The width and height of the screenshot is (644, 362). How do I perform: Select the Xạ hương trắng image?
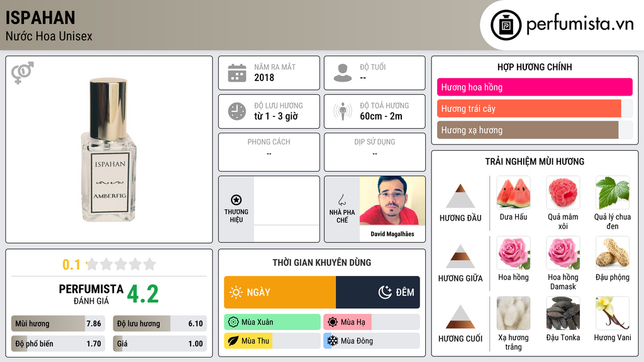[x=513, y=313]
